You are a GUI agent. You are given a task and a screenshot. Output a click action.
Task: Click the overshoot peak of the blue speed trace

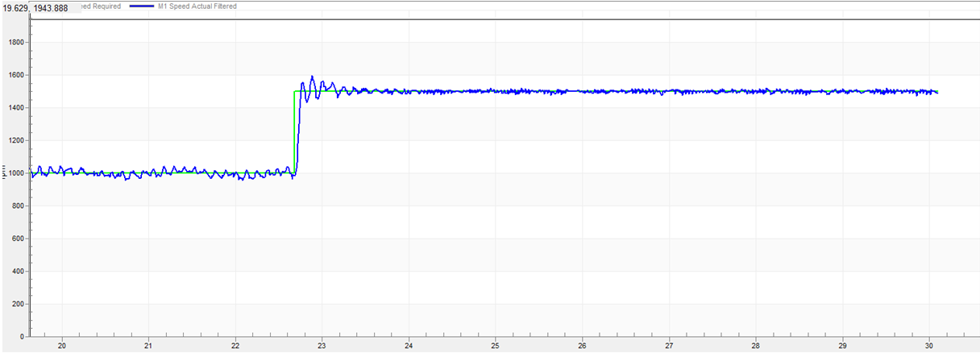click(x=312, y=77)
